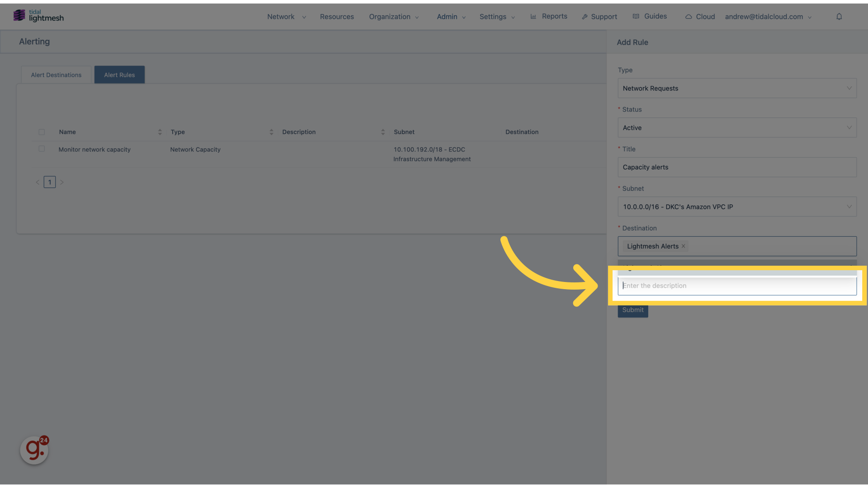Screen dimensions: 868x488
Task: Sort the table by Name column
Action: (x=160, y=132)
